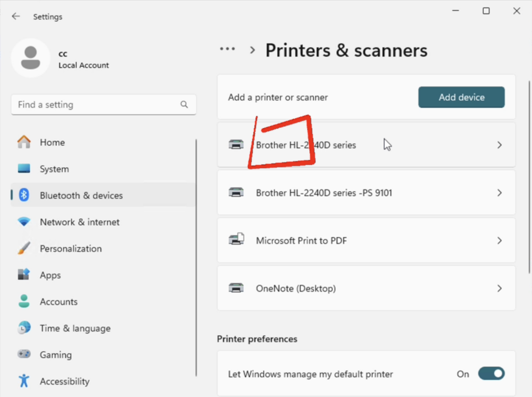Image resolution: width=532 pixels, height=397 pixels.
Task: Expand Brother HL-2240D series -PS 9101 chevron
Action: coord(499,193)
